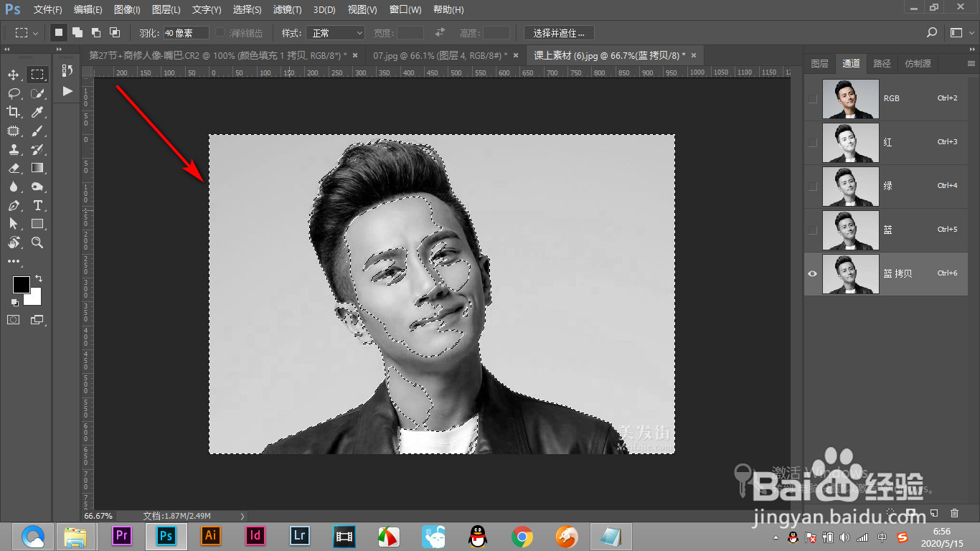Screen dimensions: 980x551
Task: Load channel as selection icon
Action: tap(891, 513)
